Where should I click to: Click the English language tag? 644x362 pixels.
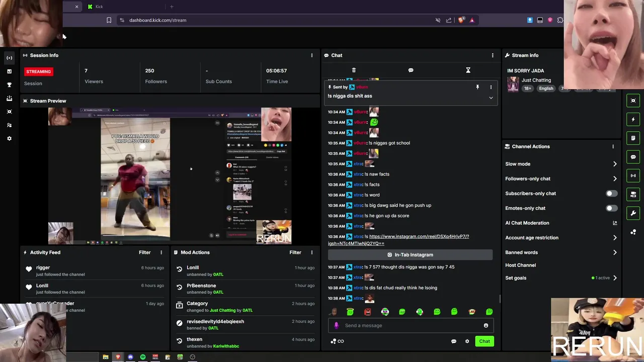[546, 88]
